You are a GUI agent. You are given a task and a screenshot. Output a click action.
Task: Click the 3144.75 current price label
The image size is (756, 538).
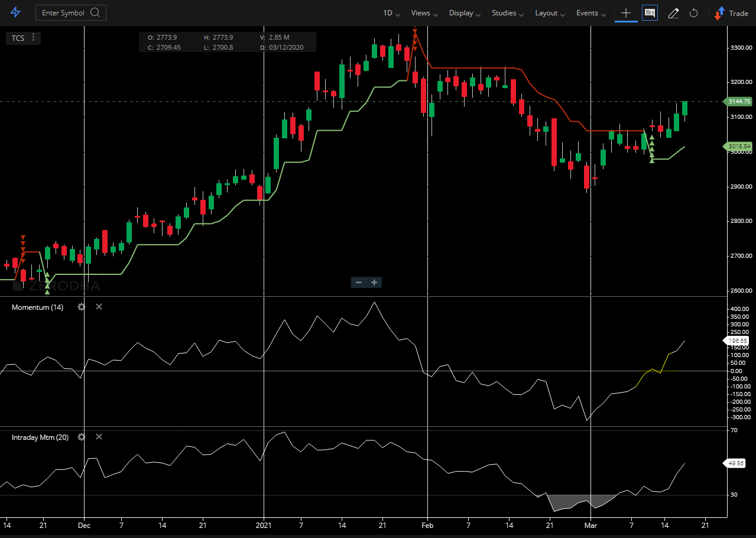738,102
